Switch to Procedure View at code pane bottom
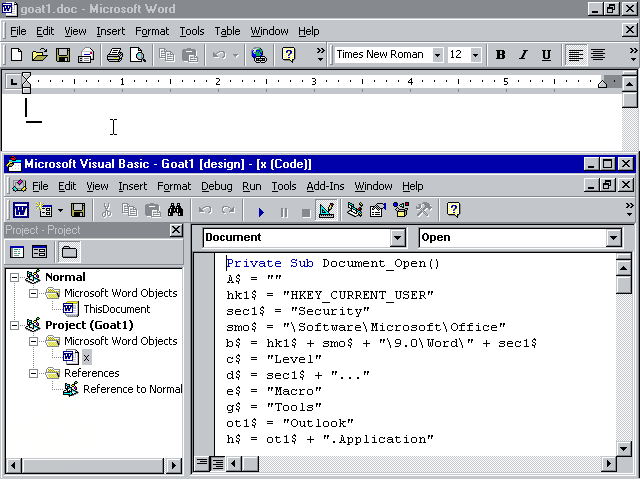Screen dimensions: 640x480 coord(202,463)
